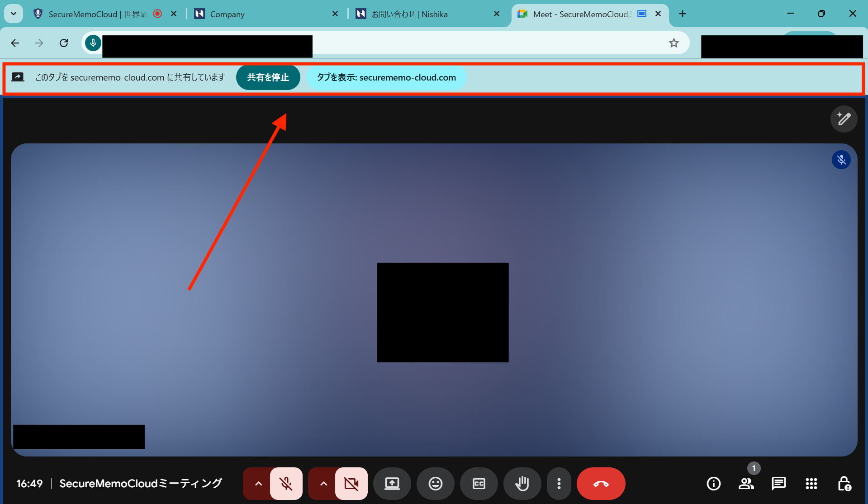Toggle closed captions
The width and height of the screenshot is (868, 504).
pyautogui.click(x=479, y=484)
